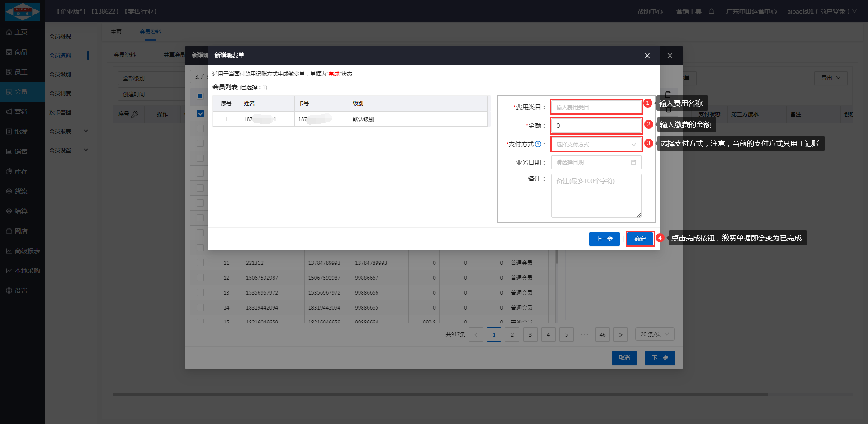Screen dimensions: 868x424
Task: Click the 确定 button
Action: (x=640, y=239)
